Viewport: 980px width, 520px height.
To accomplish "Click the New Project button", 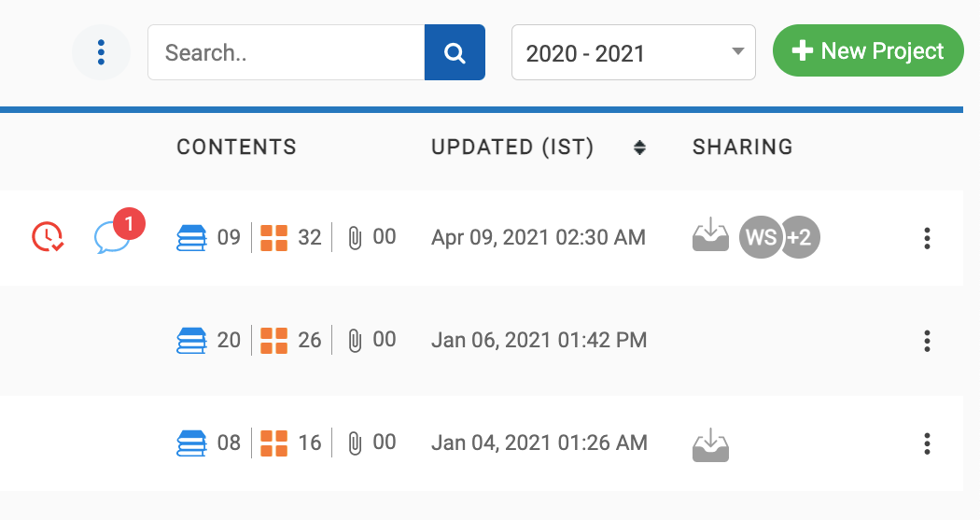I will coord(868,51).
